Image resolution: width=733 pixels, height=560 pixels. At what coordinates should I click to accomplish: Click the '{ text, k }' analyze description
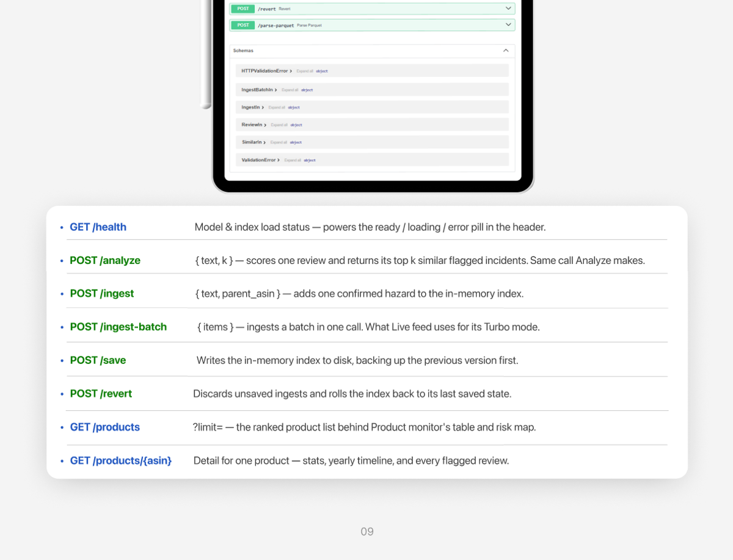[x=420, y=261]
